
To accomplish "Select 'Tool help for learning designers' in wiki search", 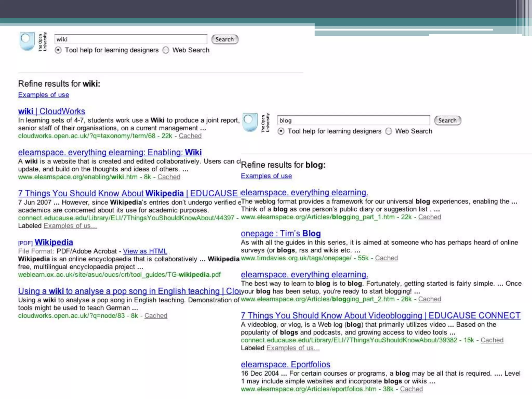I will point(58,50).
